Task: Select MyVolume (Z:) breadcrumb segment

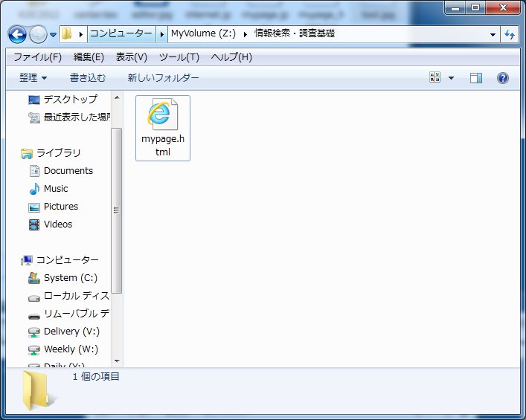Action: click(203, 33)
